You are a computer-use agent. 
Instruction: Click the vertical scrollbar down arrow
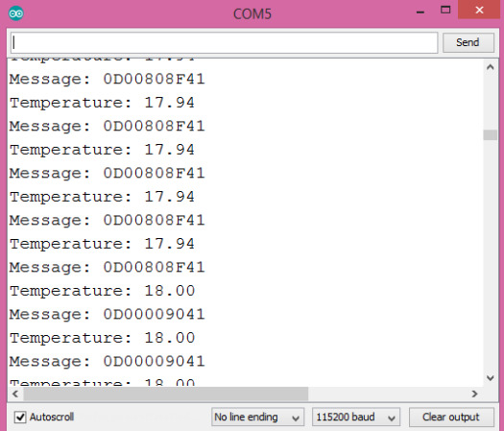point(491,378)
